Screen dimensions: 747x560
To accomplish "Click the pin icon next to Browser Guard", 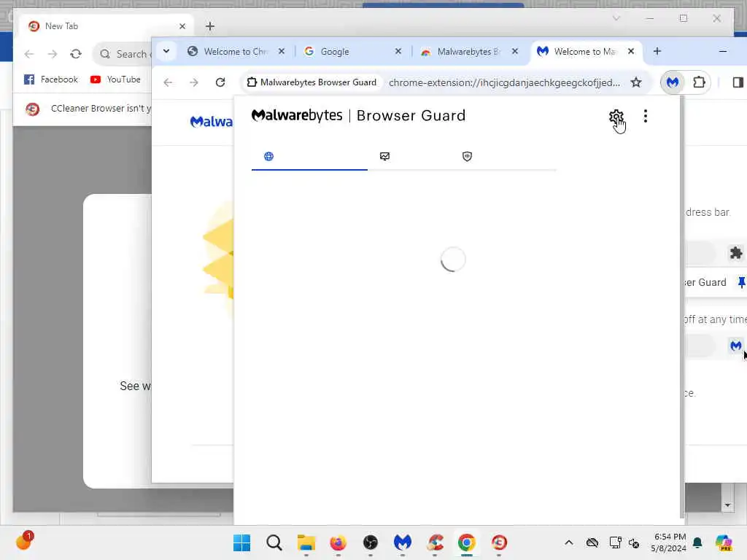I will point(741,282).
